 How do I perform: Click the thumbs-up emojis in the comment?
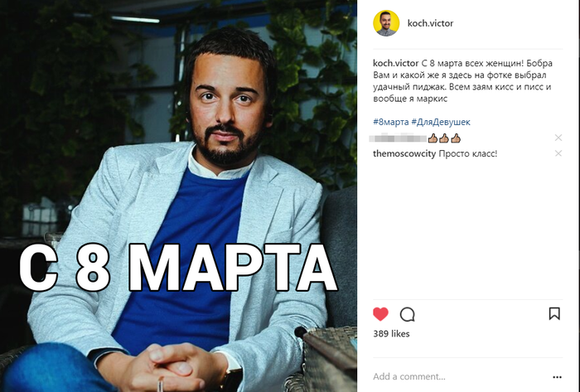click(x=444, y=138)
